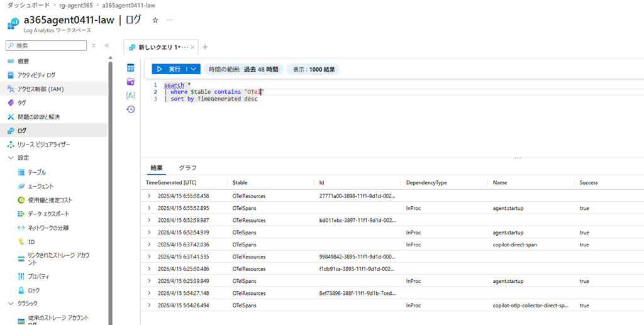This screenshot has height=325, width=644.
Task: Switch to the グラフ tab
Action: 187,168
